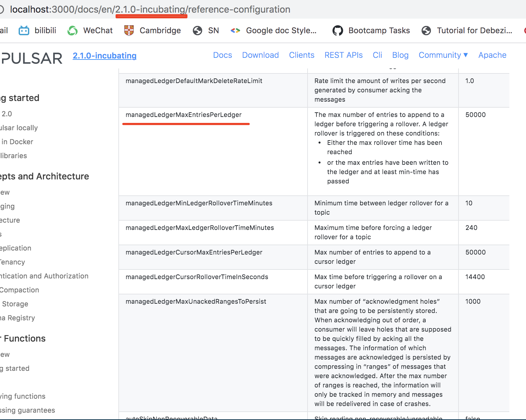The width and height of the screenshot is (526, 420).
Task: Open the 'ssing guarantees' sidebar page
Action: coord(28,410)
